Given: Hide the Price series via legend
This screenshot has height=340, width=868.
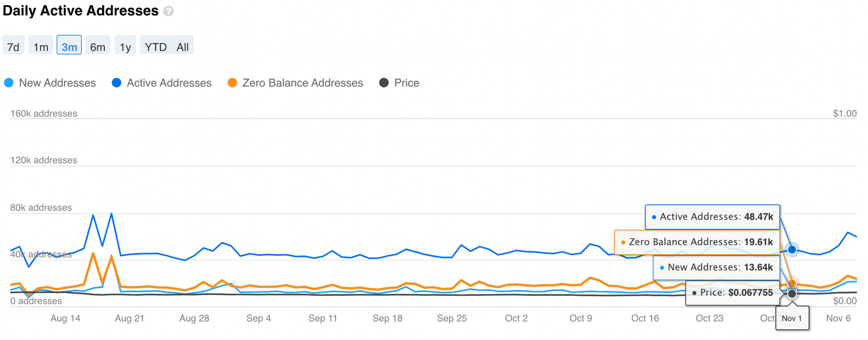Looking at the screenshot, I should tap(406, 83).
